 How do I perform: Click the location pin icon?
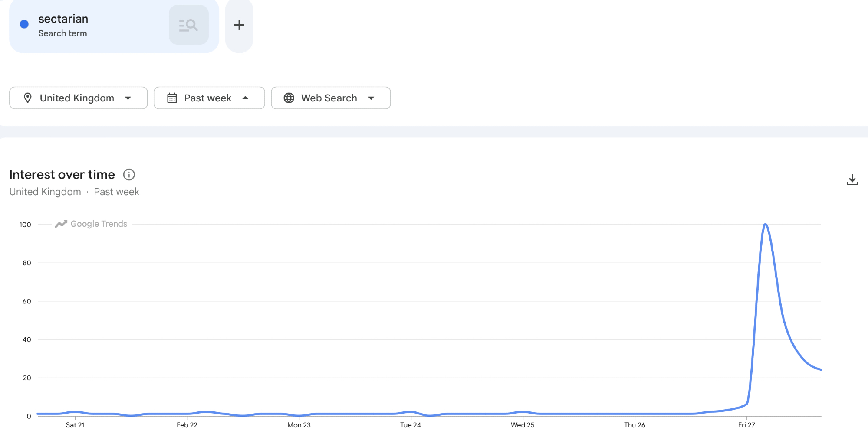[x=28, y=98]
